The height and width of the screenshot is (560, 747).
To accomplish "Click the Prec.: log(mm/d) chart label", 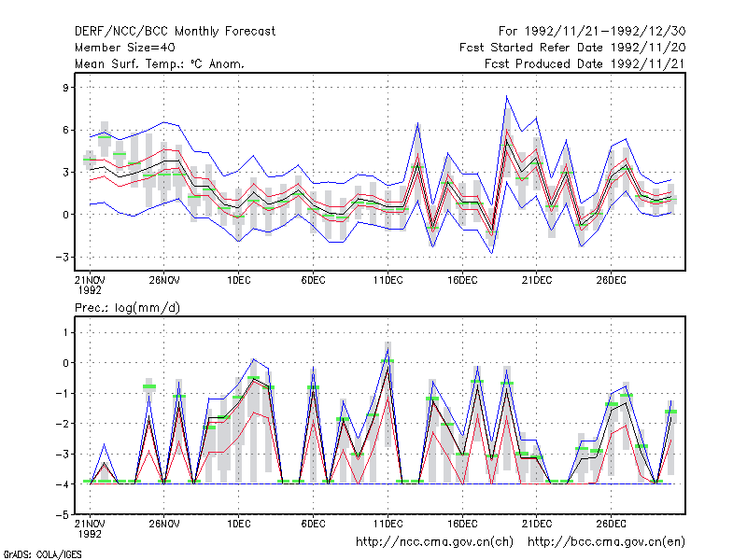I will tap(127, 308).
